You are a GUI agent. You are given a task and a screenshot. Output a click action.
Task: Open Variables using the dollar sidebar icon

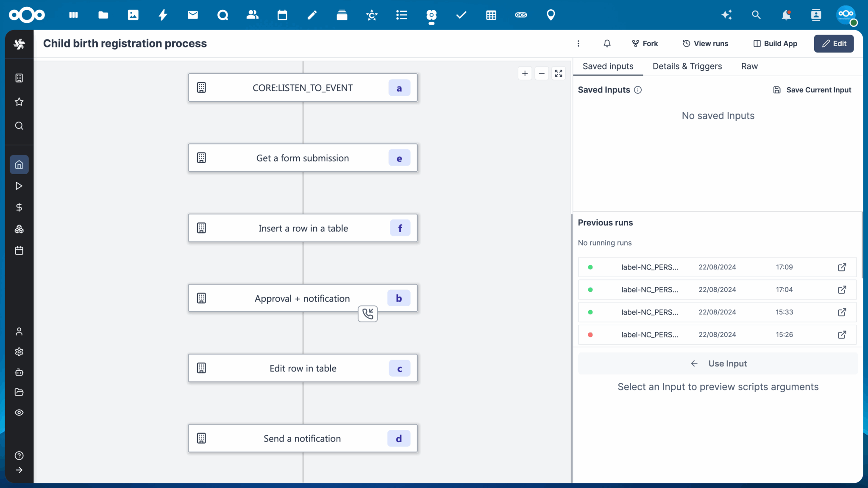click(19, 207)
